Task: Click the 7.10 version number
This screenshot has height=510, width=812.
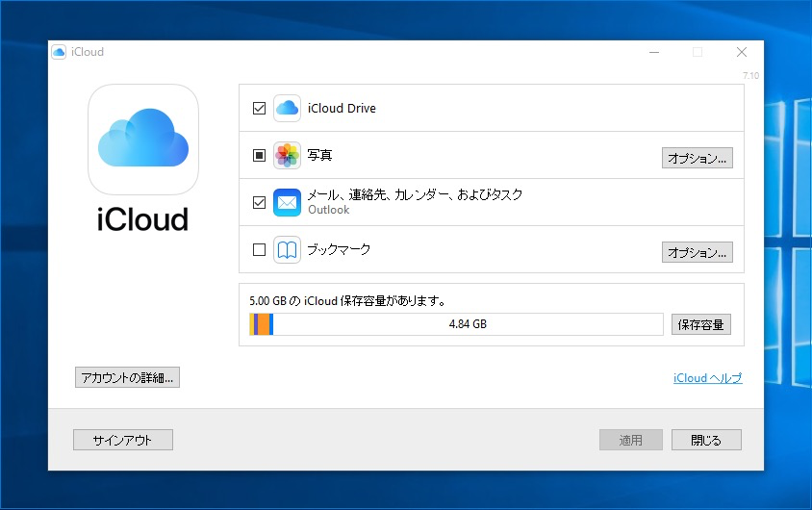Action: tap(750, 76)
